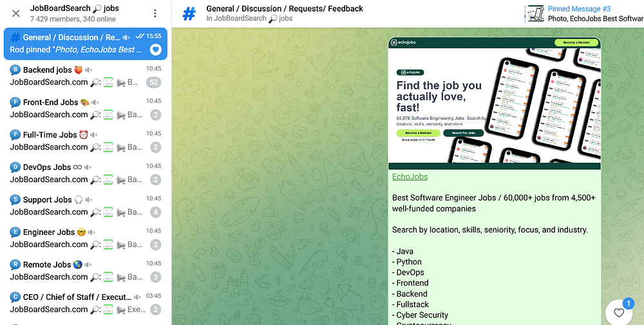The height and width of the screenshot is (325, 644).
Task: Click the JobBoardSearch jobs group title
Action: (x=74, y=8)
